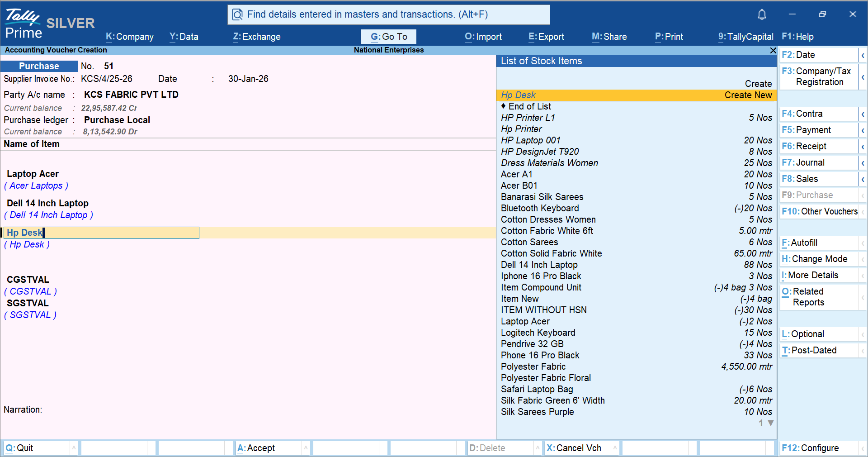Screen dimensions: 868x457
Task: Open the Export menu
Action: click(546, 37)
